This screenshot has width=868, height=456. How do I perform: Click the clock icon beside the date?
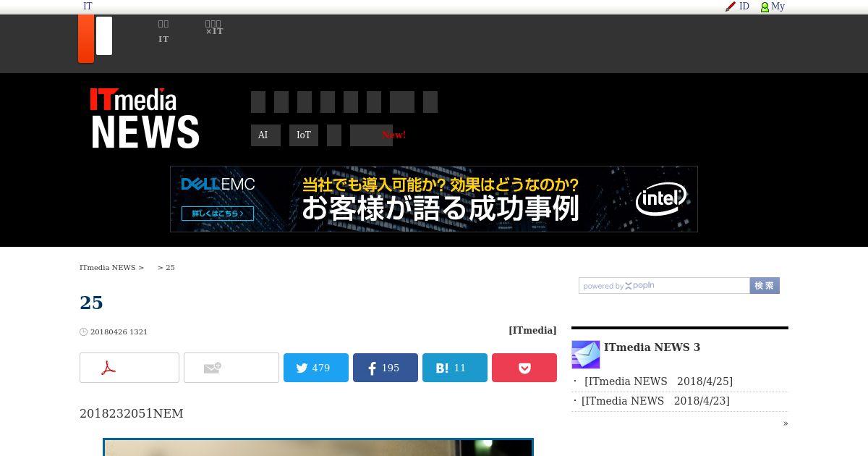coord(84,332)
